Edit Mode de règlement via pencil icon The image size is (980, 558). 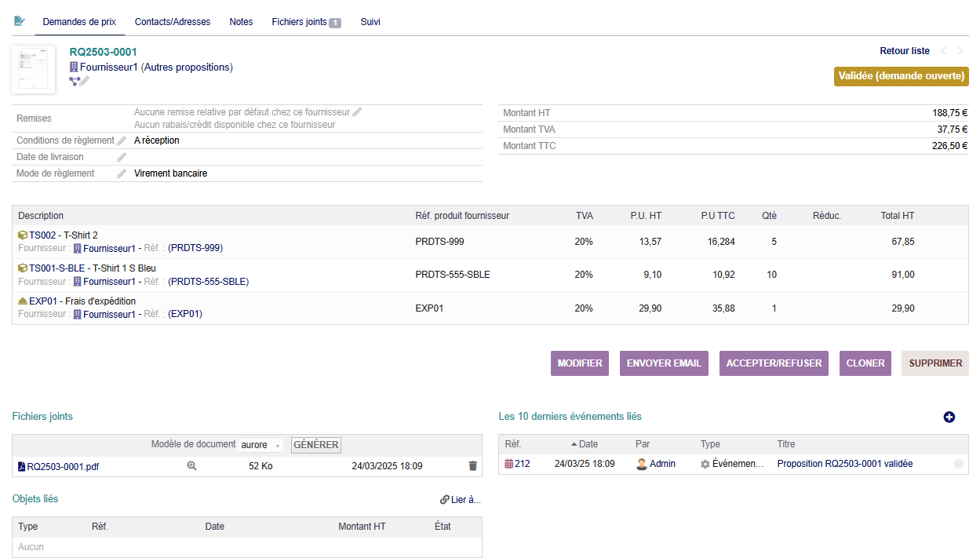pyautogui.click(x=122, y=173)
